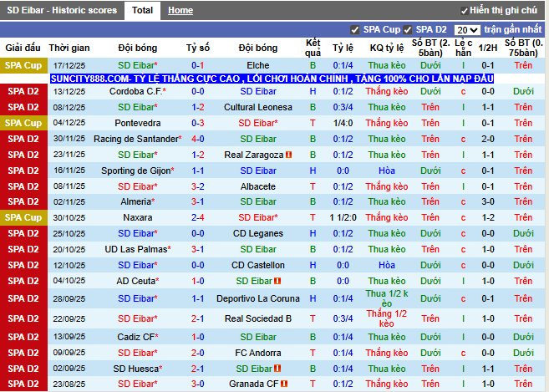The width and height of the screenshot is (549, 392).
Task: Select the 2-0 half-time score in Racing row
Action: (x=488, y=139)
